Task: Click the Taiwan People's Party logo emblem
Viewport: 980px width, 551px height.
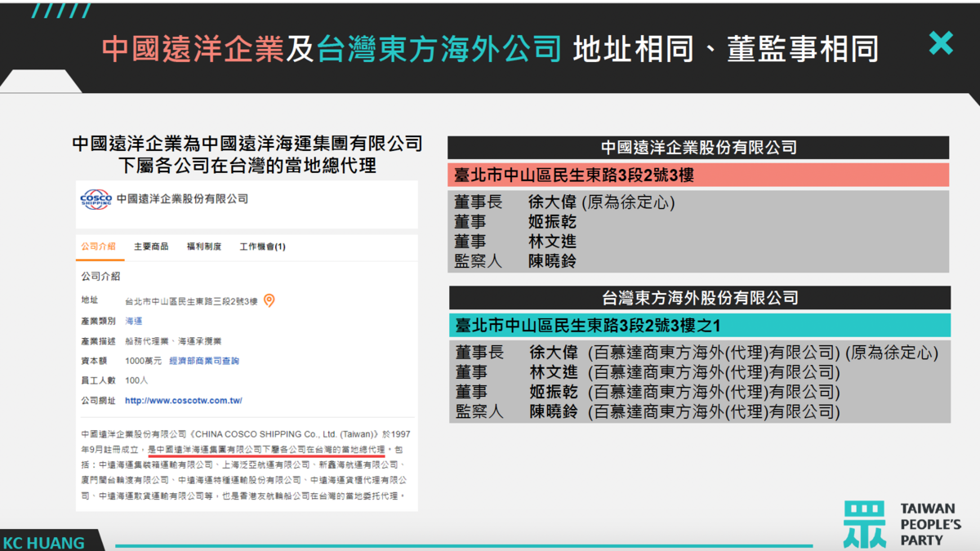Action: (863, 523)
